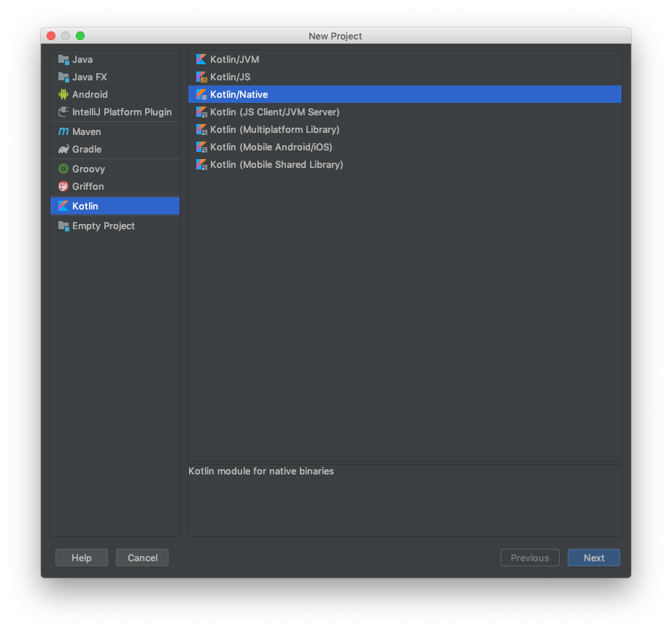Select Java FX project category
Image resolution: width=672 pixels, height=632 pixels.
pos(115,77)
